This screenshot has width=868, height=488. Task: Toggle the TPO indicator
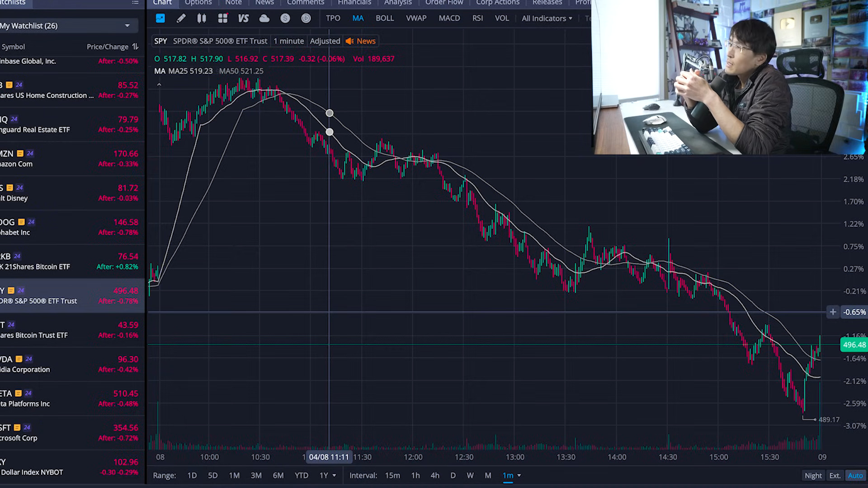(x=333, y=18)
